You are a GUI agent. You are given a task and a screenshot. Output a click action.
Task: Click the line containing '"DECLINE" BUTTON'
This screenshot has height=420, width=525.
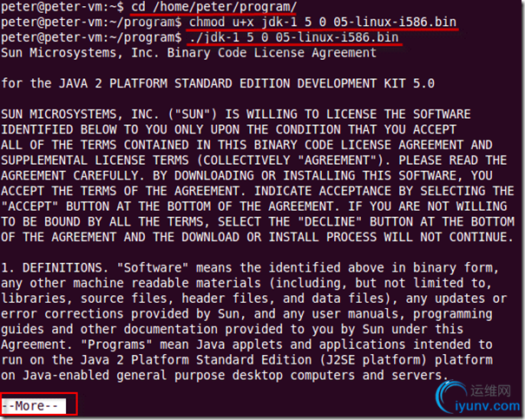tap(258, 222)
